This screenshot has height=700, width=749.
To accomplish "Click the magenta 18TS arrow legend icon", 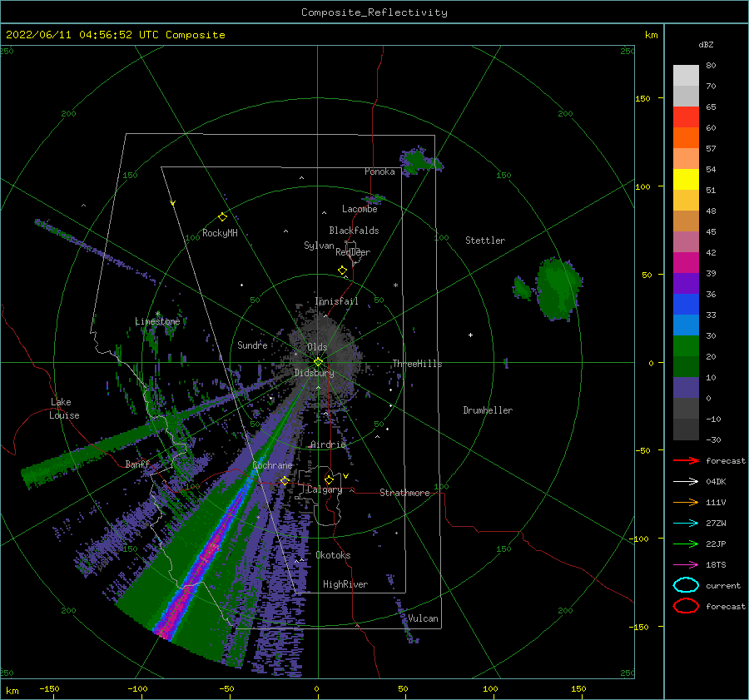I will point(686,565).
